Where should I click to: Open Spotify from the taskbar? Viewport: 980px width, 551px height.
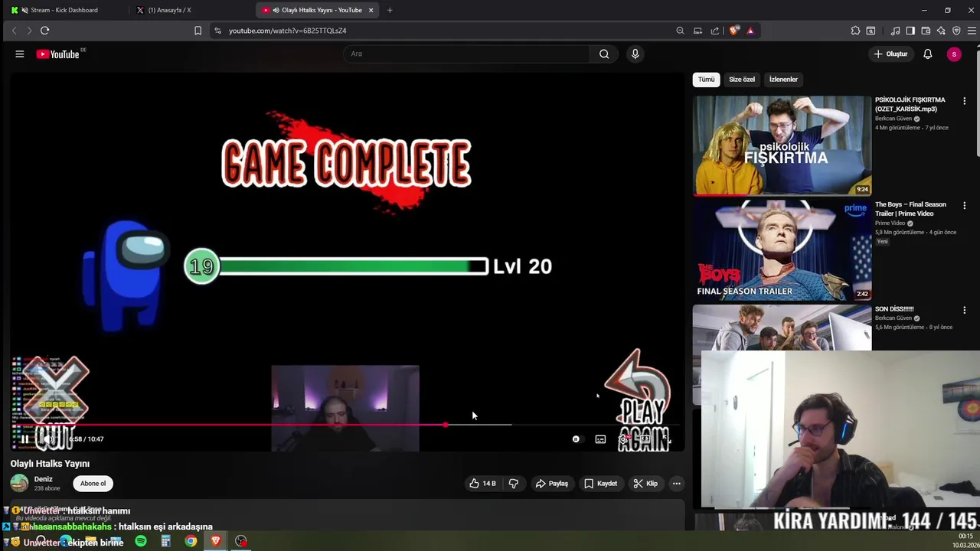pos(141,541)
